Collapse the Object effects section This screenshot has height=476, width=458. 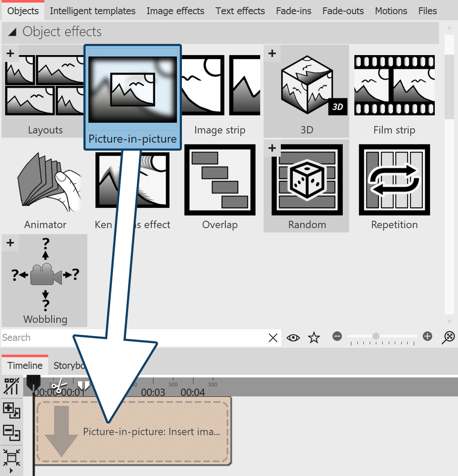click(13, 32)
